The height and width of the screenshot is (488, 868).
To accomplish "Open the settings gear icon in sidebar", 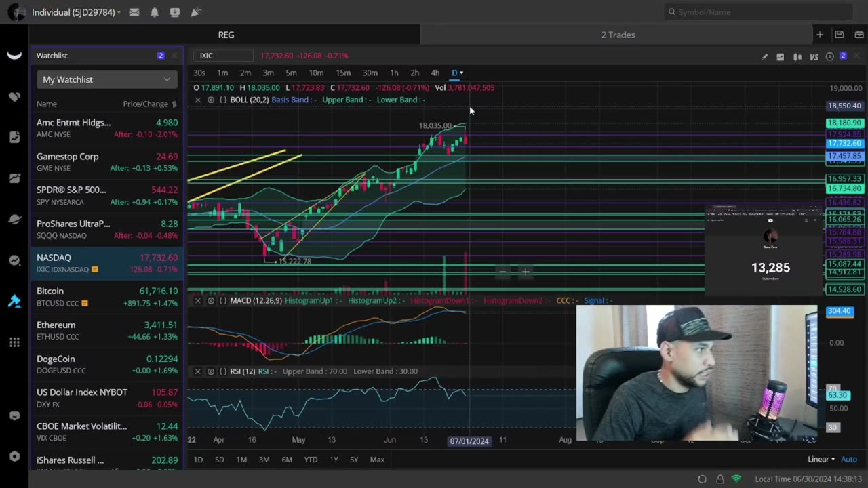I will click(14, 456).
